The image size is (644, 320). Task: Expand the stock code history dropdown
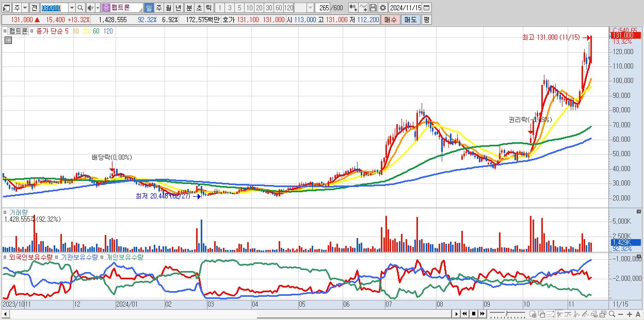click(72, 8)
